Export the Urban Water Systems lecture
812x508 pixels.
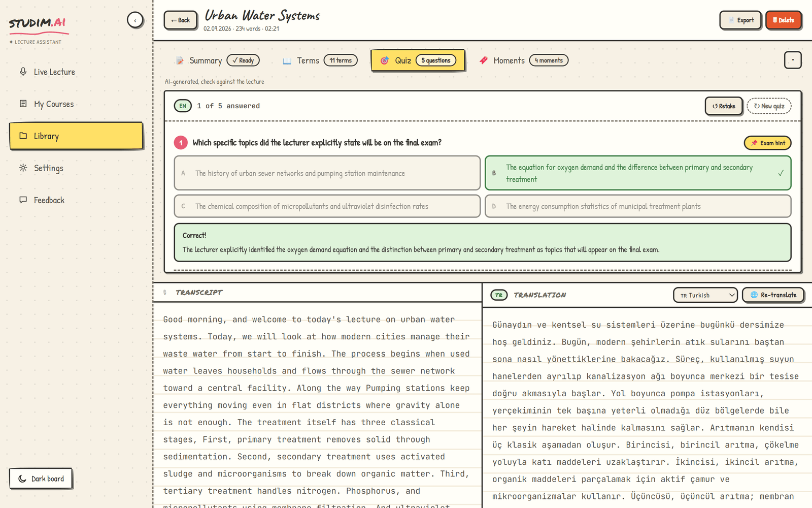click(x=740, y=20)
